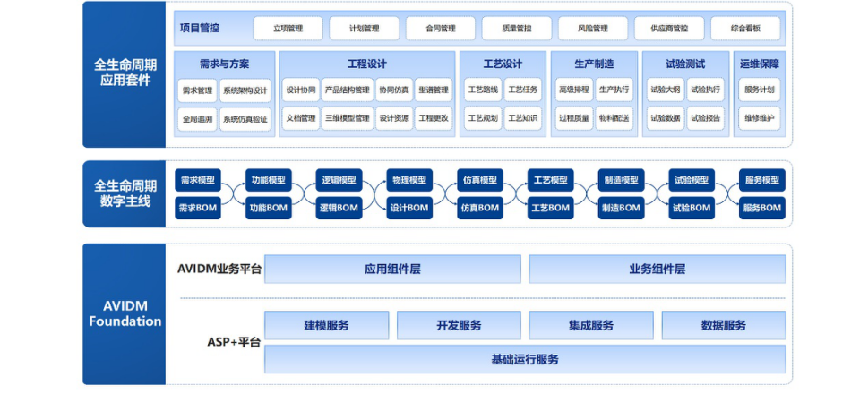Select the 设计BOM node
Image resolution: width=868 pixels, height=394 pixels.
click(409, 208)
